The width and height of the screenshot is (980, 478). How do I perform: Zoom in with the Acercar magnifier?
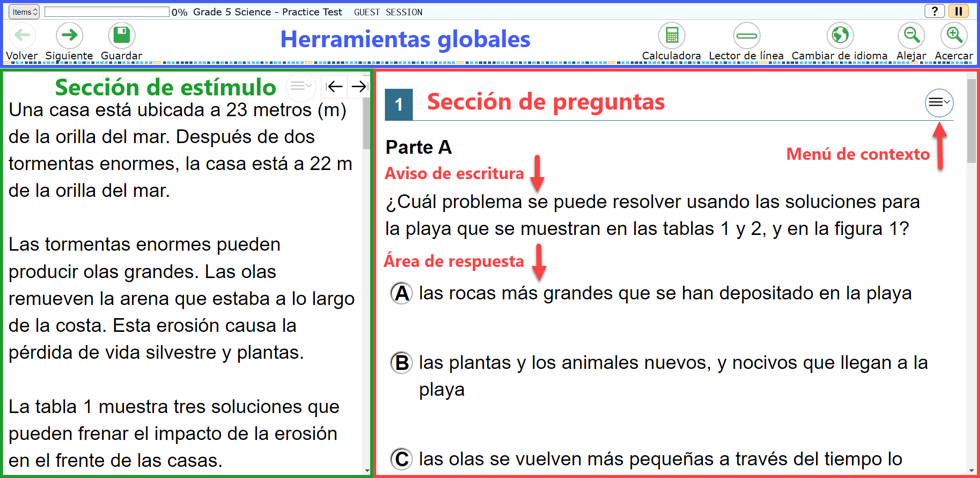[x=954, y=36]
